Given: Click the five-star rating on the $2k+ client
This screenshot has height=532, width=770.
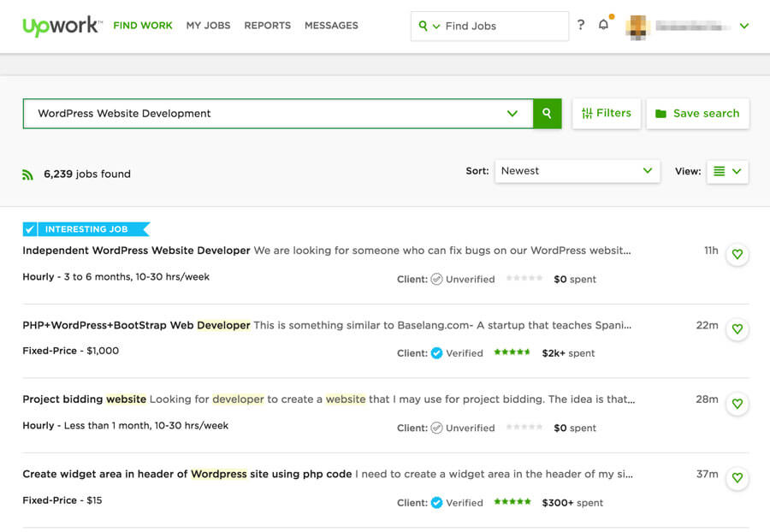Looking at the screenshot, I should (x=512, y=352).
